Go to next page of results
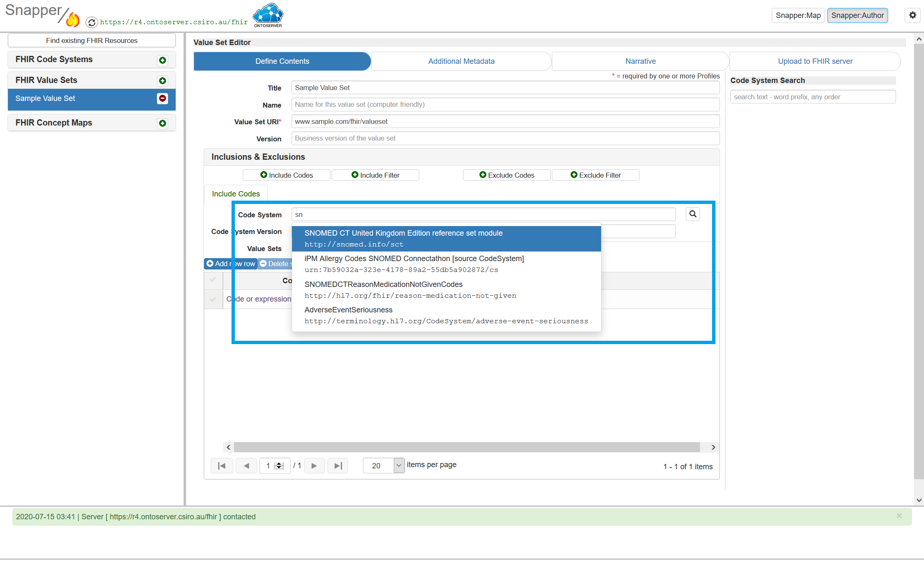The width and height of the screenshot is (924, 571). pyautogui.click(x=314, y=465)
